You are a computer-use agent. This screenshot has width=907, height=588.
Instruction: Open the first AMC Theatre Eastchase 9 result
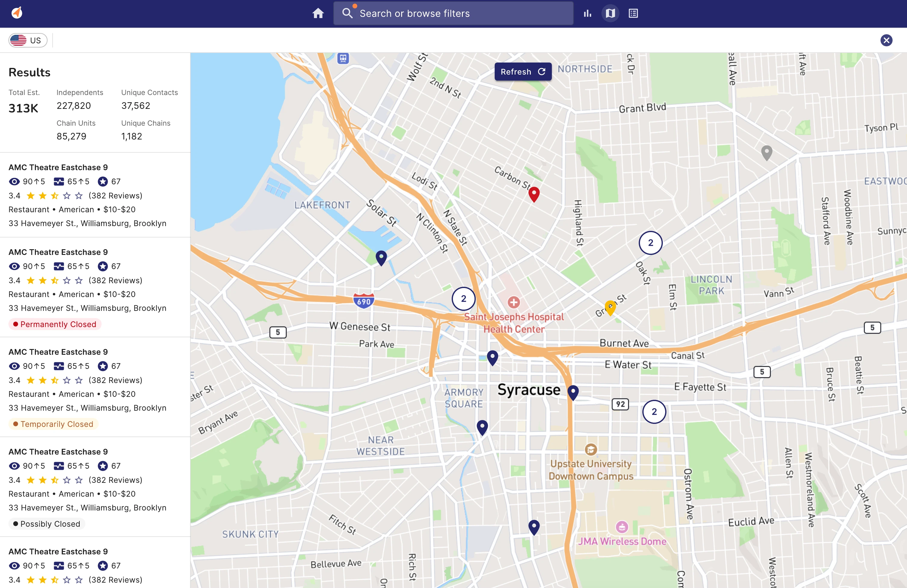coord(95,195)
